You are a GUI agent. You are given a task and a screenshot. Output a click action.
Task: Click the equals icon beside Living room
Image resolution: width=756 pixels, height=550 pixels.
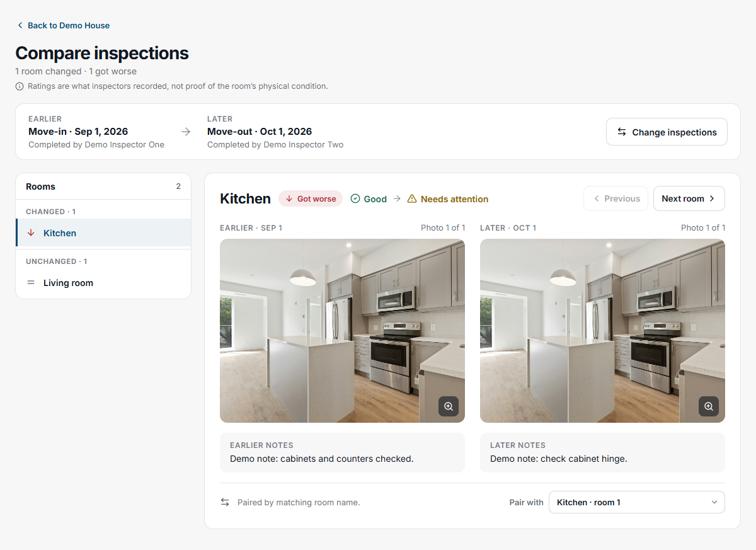[x=31, y=283]
